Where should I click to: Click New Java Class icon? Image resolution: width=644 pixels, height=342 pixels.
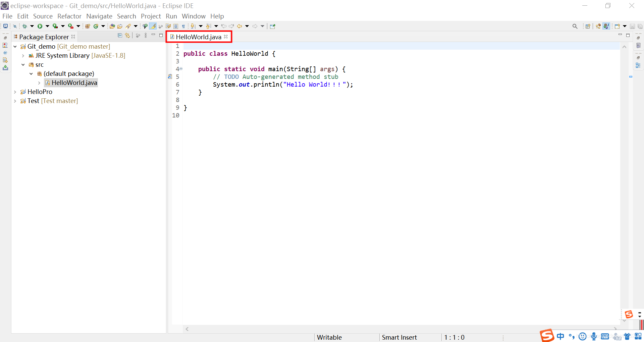pyautogui.click(x=96, y=26)
